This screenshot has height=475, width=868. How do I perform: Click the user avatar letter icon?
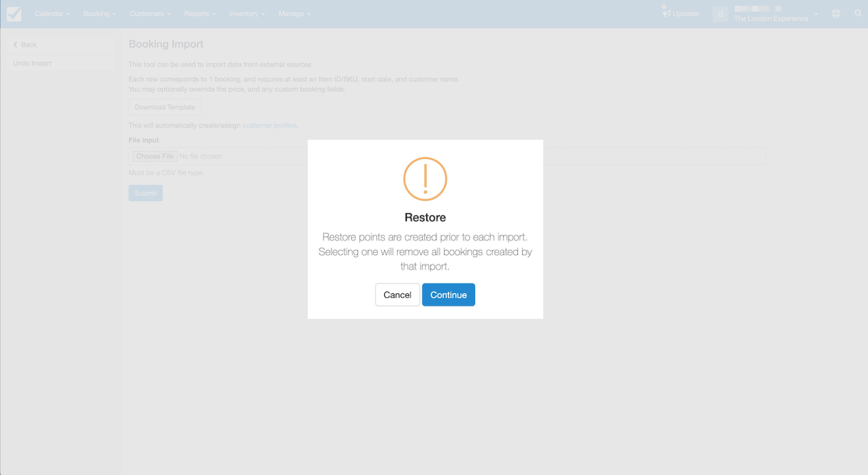tap(721, 14)
